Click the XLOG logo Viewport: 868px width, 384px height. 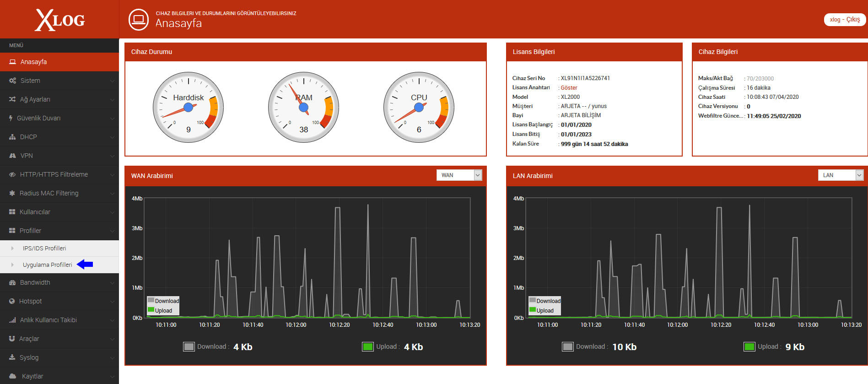pos(59,20)
